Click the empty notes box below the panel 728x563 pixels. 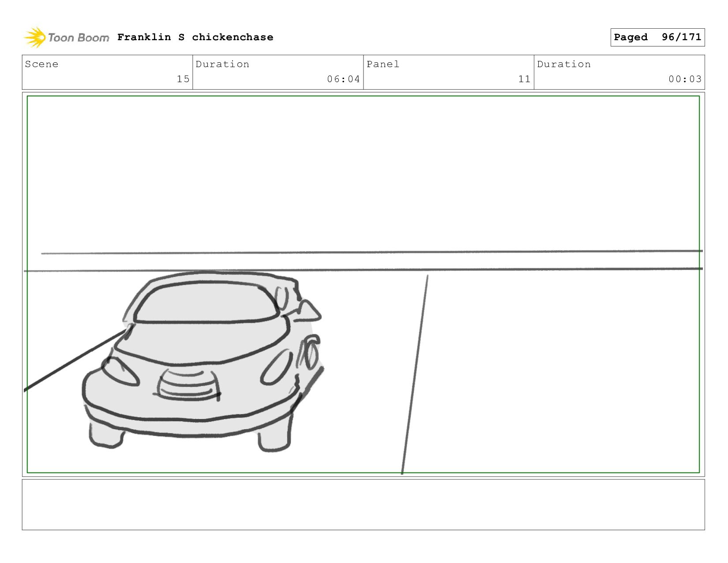point(363,505)
